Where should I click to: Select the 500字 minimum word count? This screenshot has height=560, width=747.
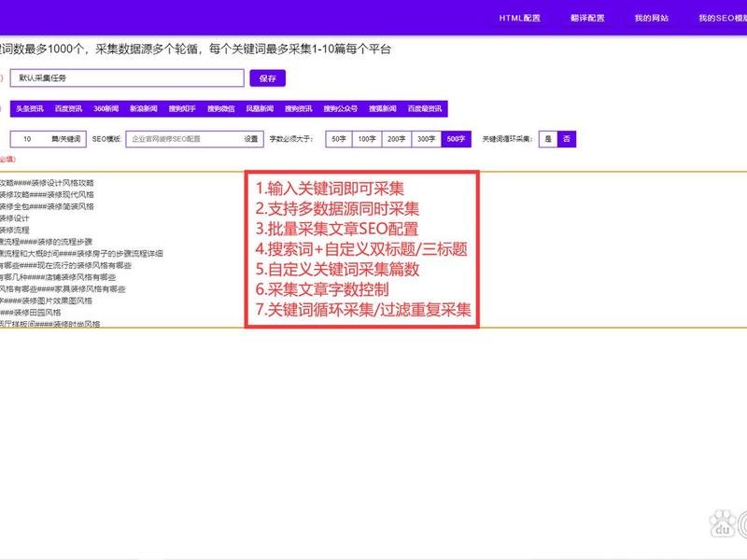[456, 139]
